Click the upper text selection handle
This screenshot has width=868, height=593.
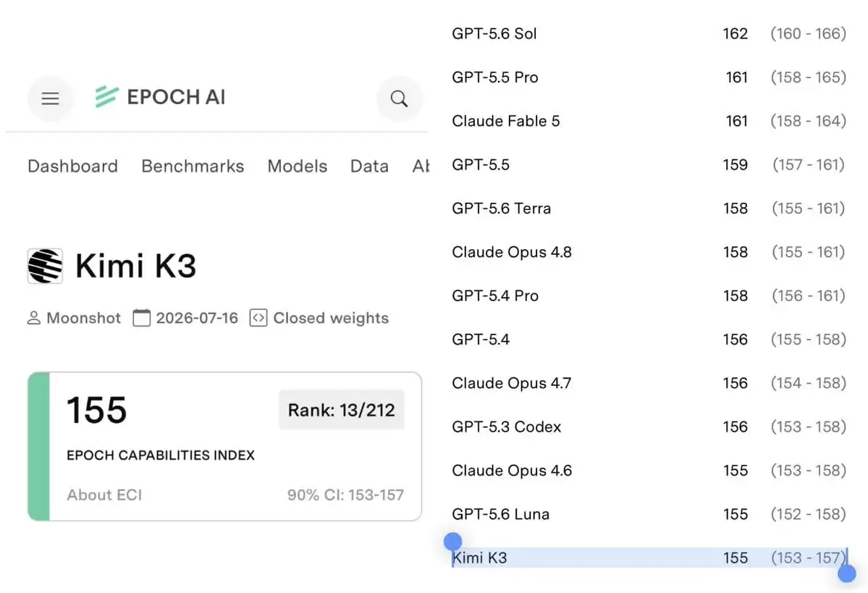point(452,542)
